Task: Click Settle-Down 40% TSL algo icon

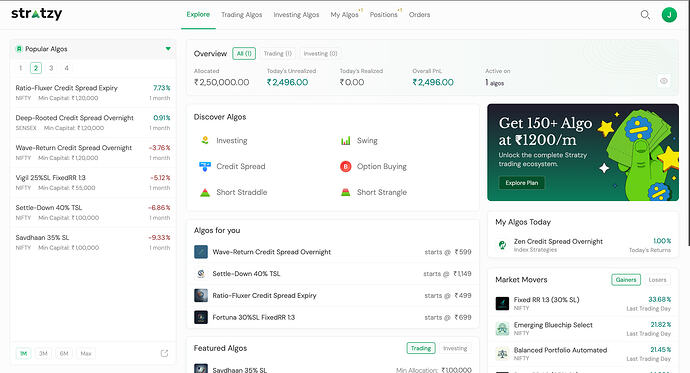Action: (201, 274)
